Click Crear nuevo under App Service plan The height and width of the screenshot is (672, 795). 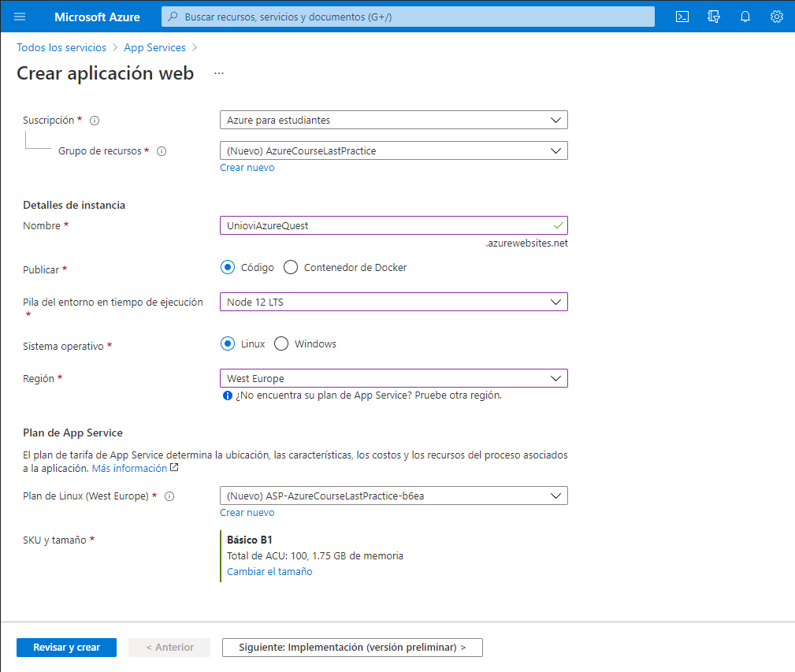247,513
